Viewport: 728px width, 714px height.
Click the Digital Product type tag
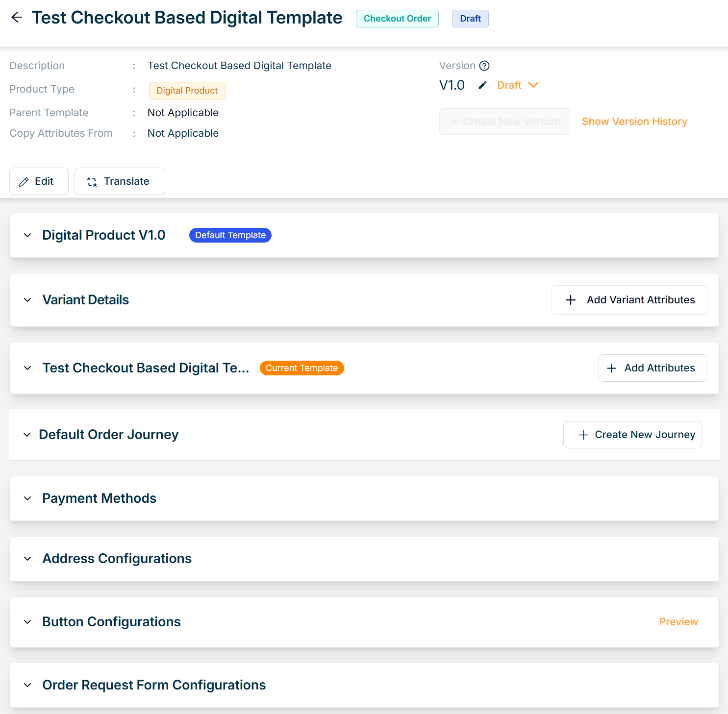point(187,91)
